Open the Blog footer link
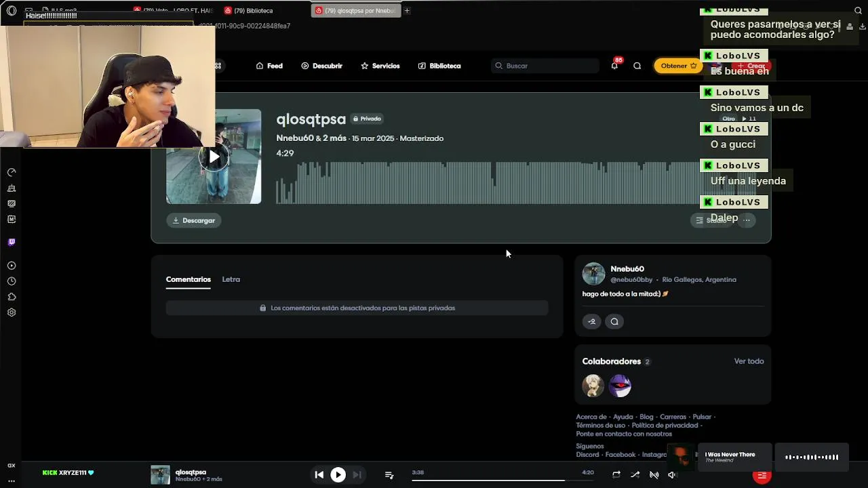 pos(646,417)
